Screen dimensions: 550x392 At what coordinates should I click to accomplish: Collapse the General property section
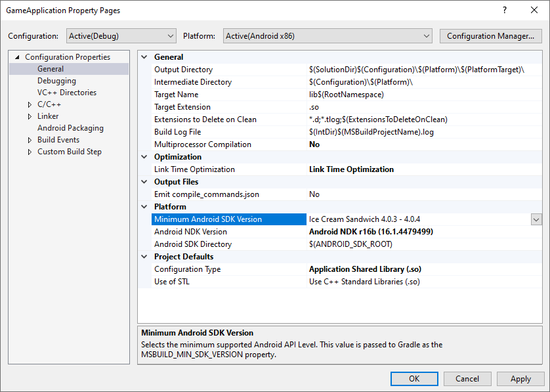coord(144,57)
